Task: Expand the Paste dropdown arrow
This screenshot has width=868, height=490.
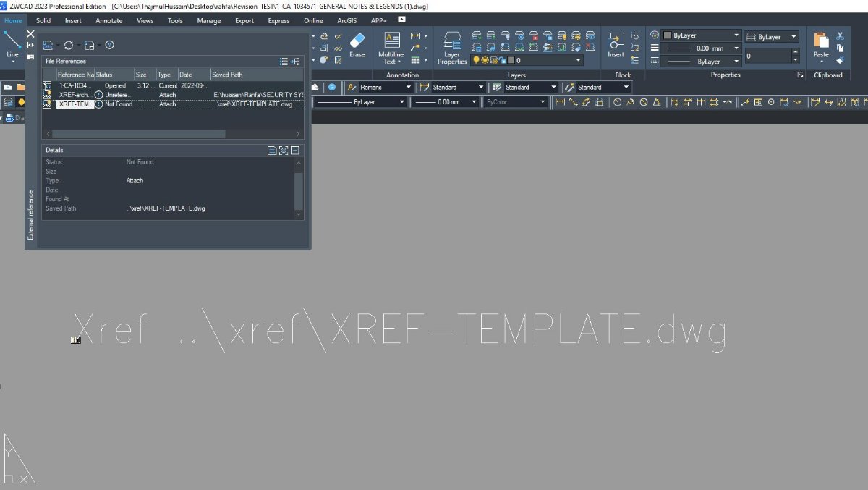Action: [x=821, y=62]
